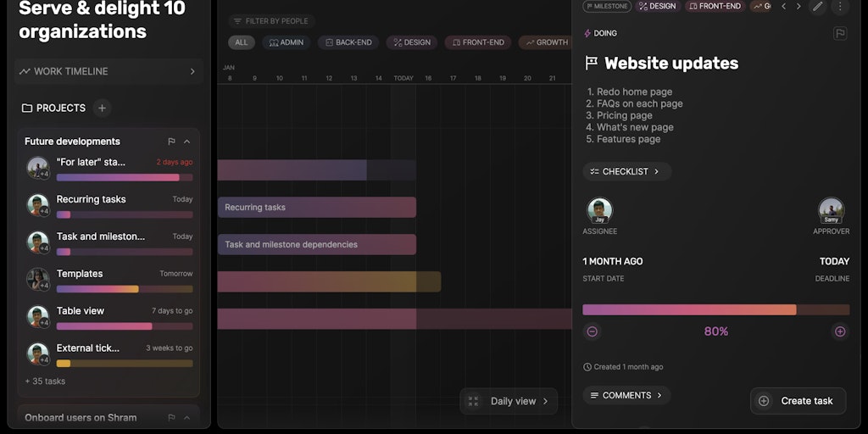Click the add project plus icon

[x=102, y=108]
